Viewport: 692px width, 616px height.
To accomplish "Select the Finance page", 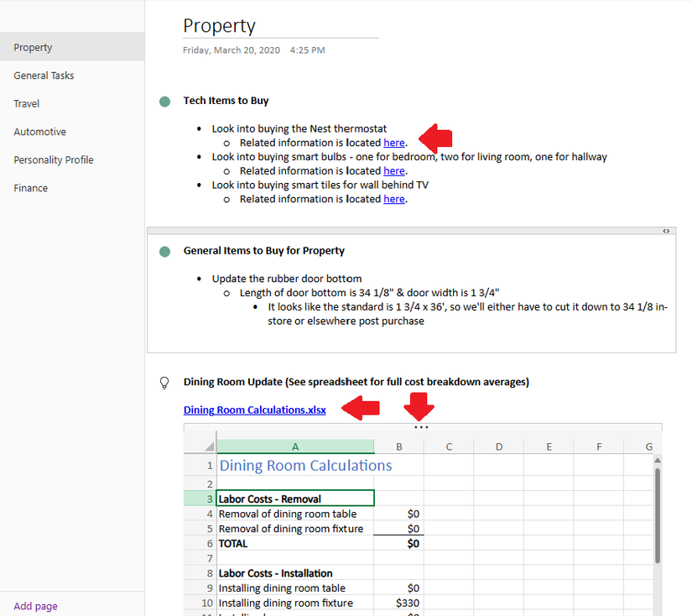I will (x=30, y=187).
